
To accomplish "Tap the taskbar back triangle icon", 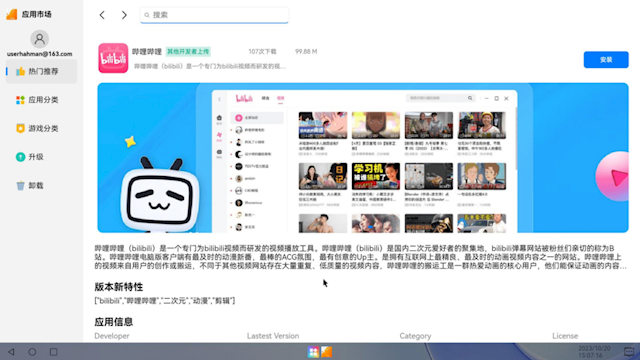I will (11, 352).
